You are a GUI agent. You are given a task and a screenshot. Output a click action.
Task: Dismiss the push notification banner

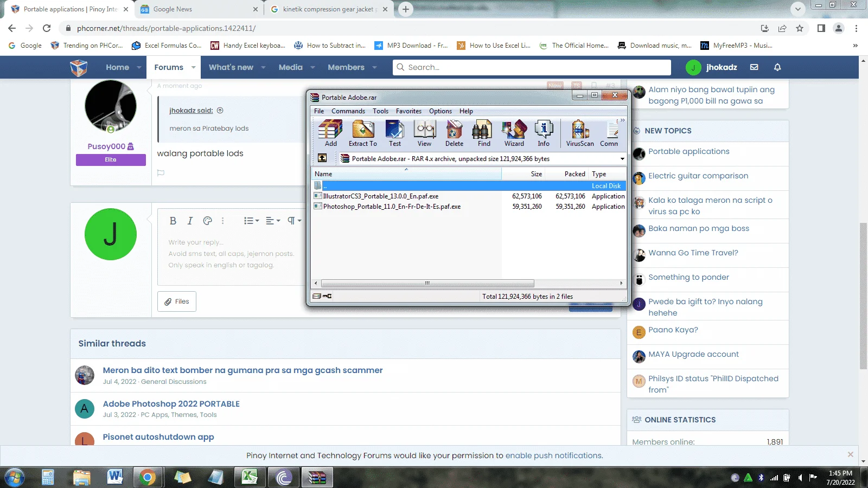click(850, 454)
